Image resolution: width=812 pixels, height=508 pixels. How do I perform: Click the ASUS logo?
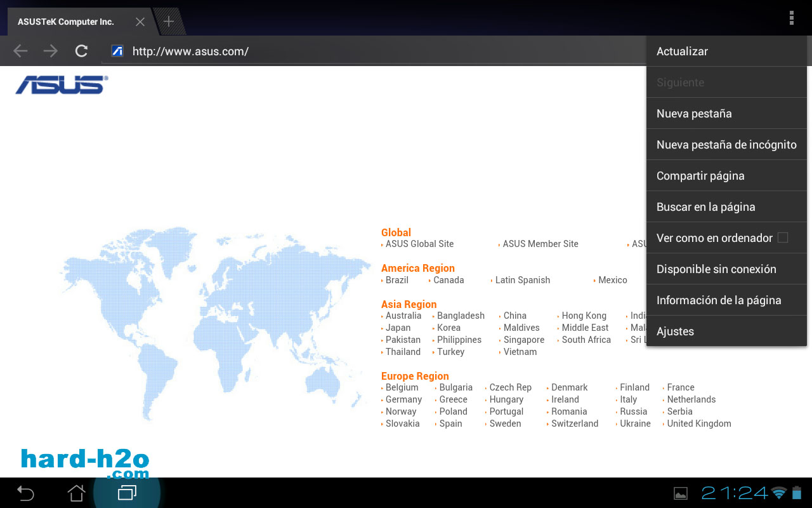[x=62, y=84]
